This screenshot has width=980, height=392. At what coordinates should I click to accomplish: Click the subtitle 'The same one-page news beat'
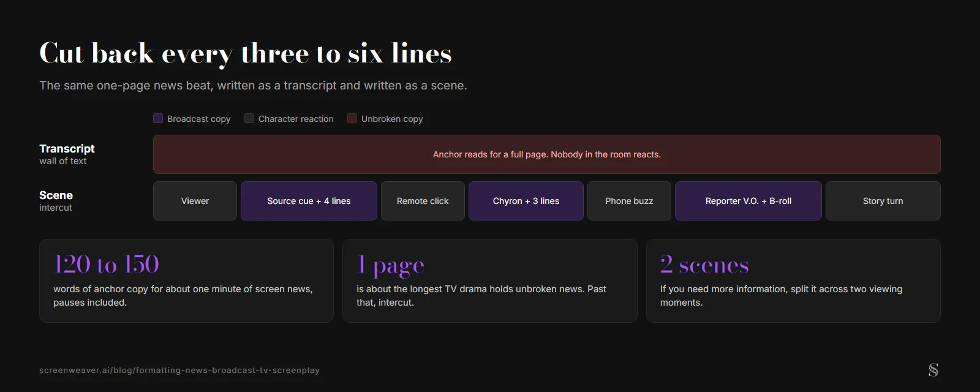click(x=253, y=85)
